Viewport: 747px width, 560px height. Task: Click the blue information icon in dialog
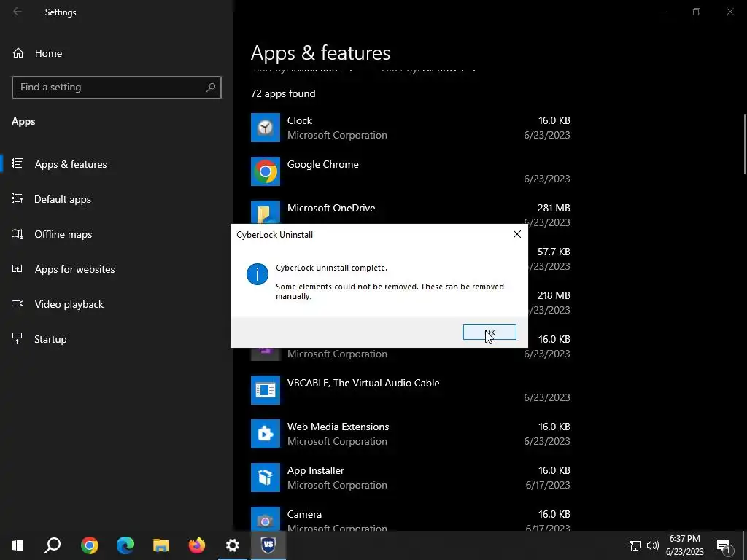258,274
